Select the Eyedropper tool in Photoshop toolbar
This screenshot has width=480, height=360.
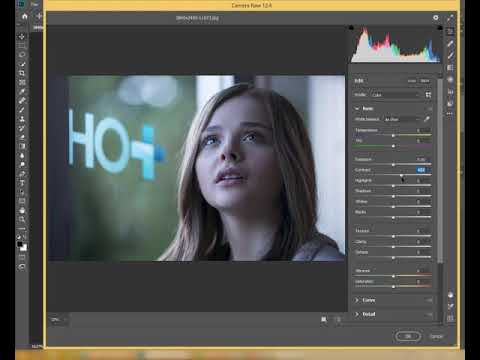(x=22, y=91)
